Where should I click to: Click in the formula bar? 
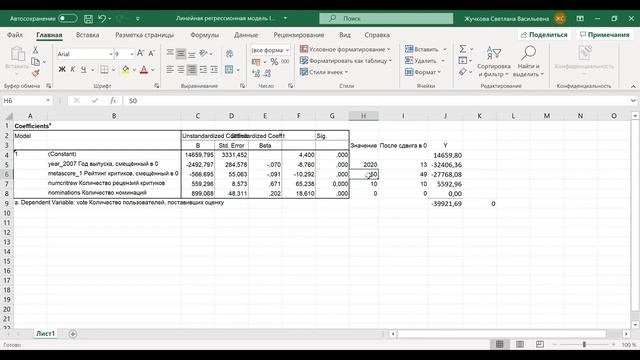[x=376, y=101]
